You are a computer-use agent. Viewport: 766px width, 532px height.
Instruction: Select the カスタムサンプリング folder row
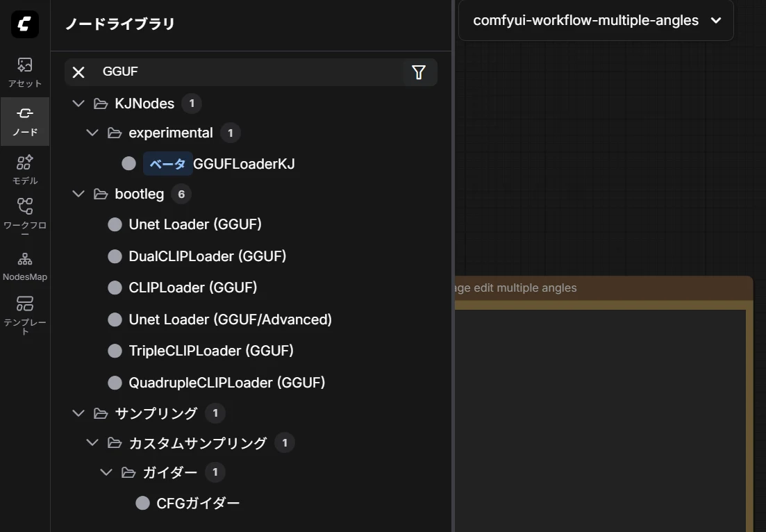[251, 443]
